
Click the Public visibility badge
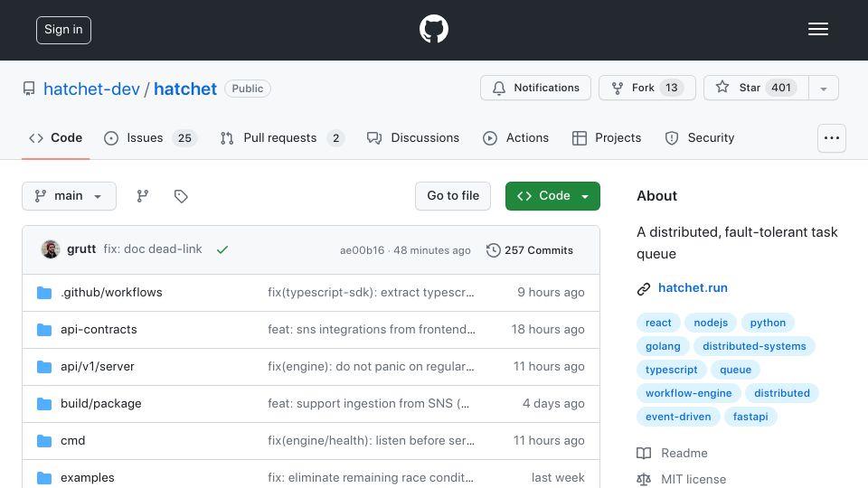tap(248, 89)
